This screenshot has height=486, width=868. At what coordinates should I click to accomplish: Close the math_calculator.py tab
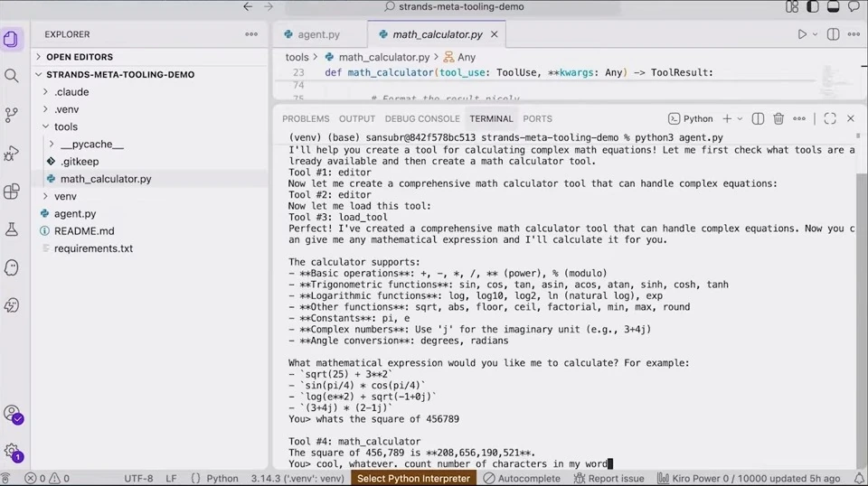click(x=495, y=34)
